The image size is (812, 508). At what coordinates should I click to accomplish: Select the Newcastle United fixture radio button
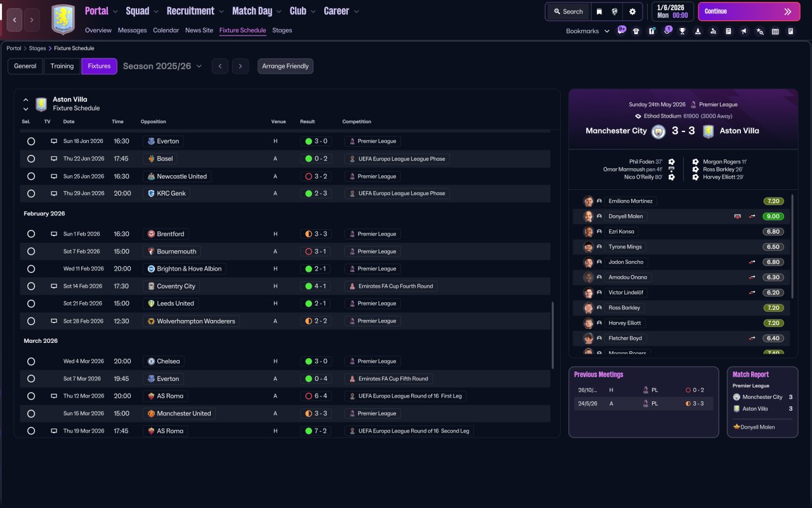click(31, 177)
